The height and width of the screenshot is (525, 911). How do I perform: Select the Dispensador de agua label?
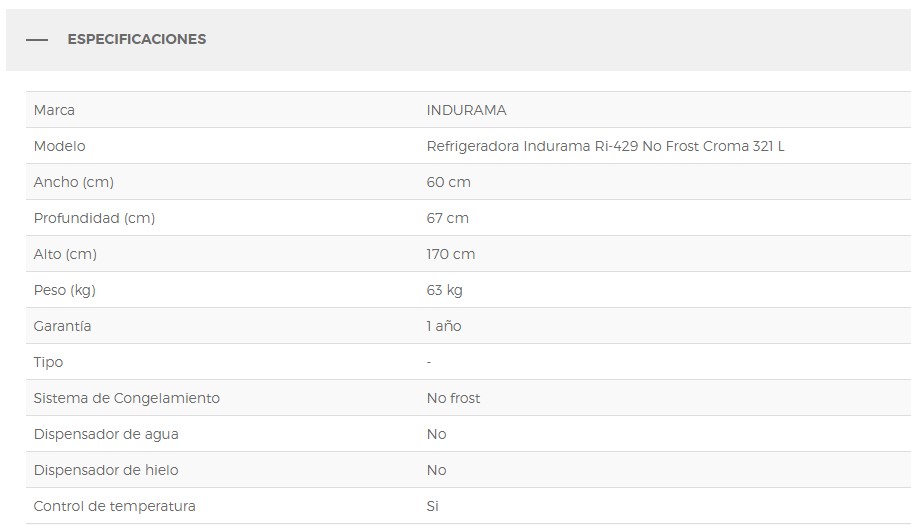(106, 434)
